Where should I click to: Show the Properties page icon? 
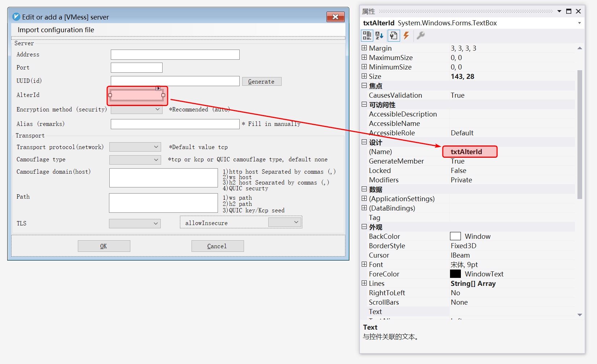pyautogui.click(x=394, y=35)
